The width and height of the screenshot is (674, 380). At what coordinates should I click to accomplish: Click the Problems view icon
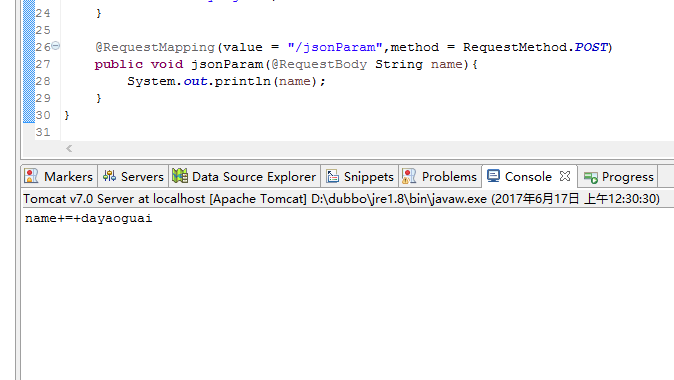click(409, 176)
